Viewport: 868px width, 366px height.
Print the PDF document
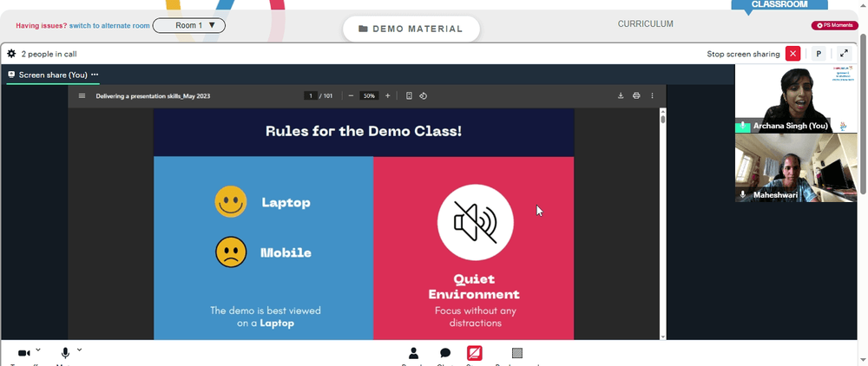[x=636, y=95]
